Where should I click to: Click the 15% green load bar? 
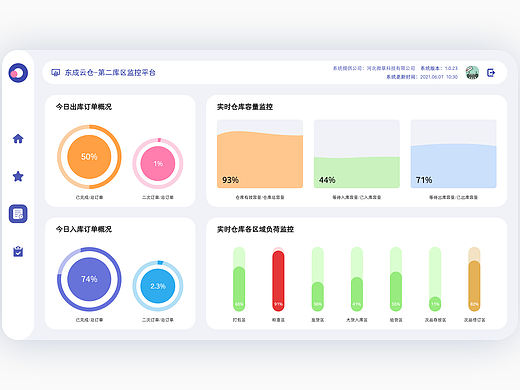435,279
